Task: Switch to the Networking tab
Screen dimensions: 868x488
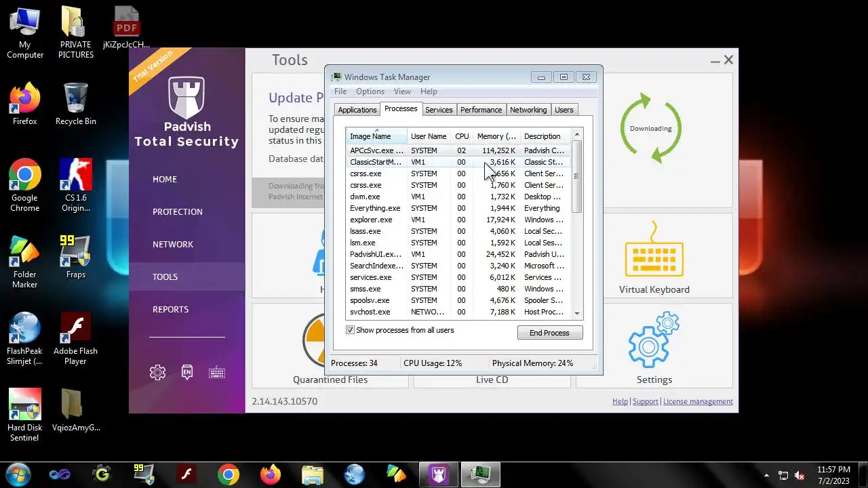Action: pos(528,110)
